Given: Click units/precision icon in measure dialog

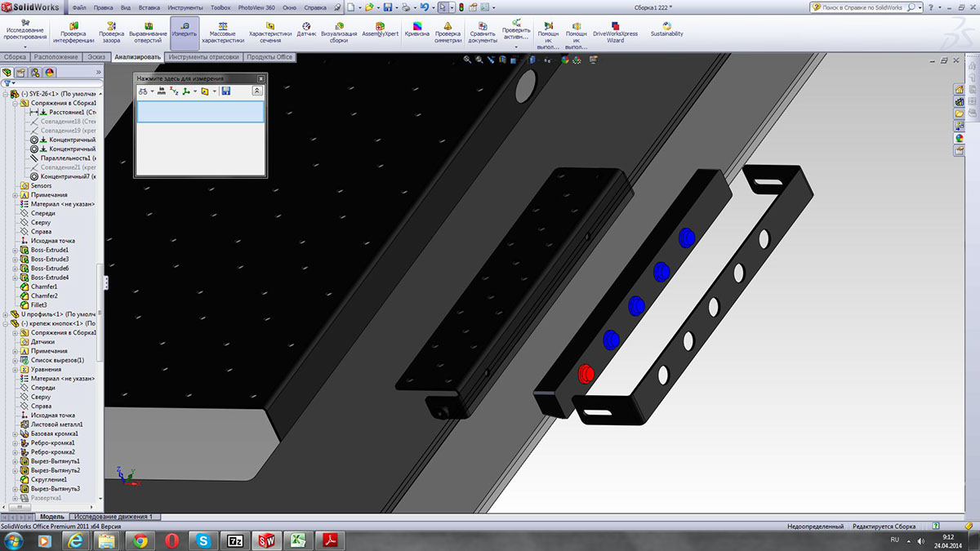Looking at the screenshot, I should (x=161, y=91).
